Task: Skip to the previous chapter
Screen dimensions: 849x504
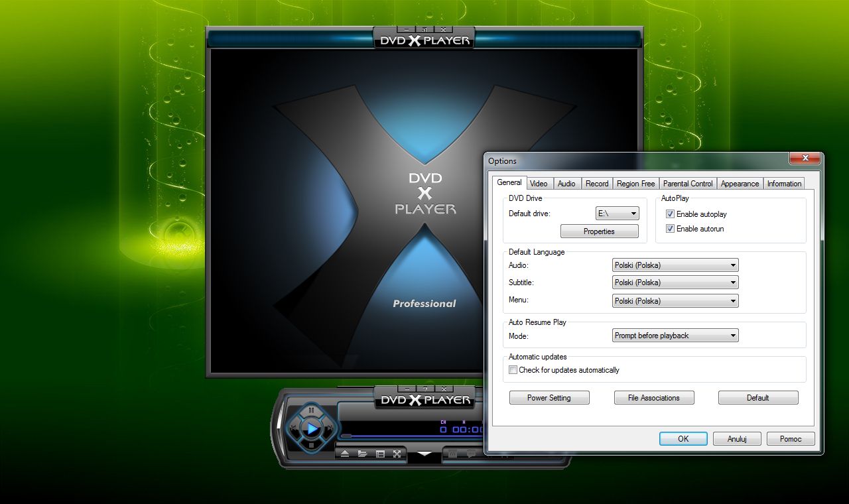Action: [x=294, y=429]
